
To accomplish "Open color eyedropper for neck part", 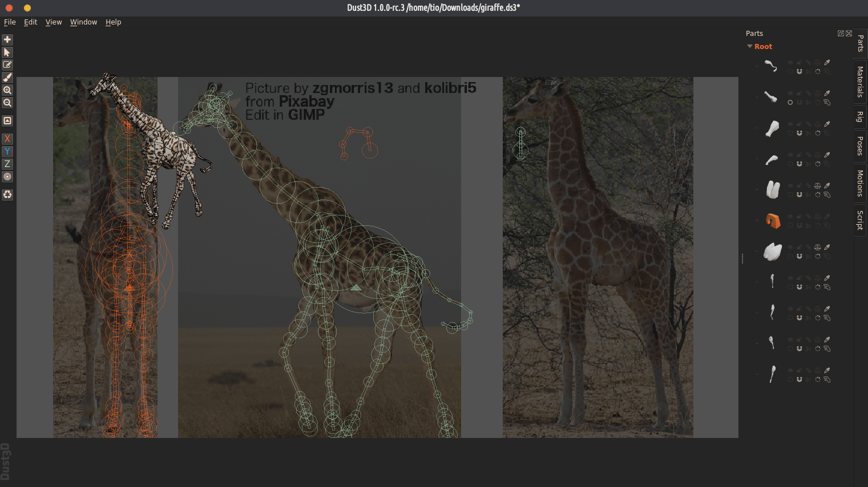I will point(827,124).
